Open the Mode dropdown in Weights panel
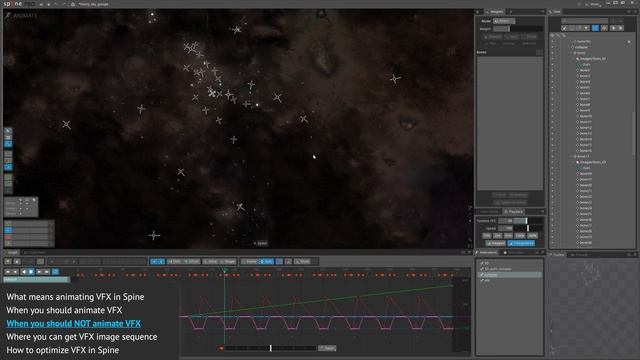Image resolution: width=640 pixels, height=360 pixels. click(x=504, y=21)
